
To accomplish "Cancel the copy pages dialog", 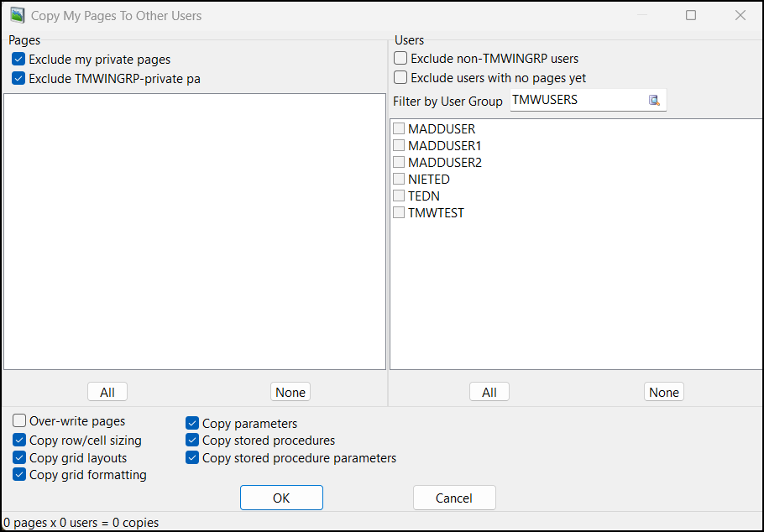I will pos(454,498).
